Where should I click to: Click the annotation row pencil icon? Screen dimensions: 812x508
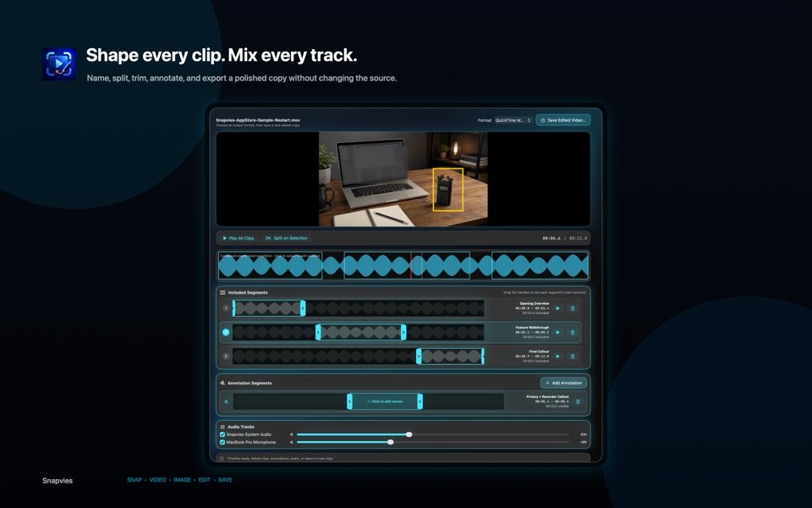click(227, 401)
